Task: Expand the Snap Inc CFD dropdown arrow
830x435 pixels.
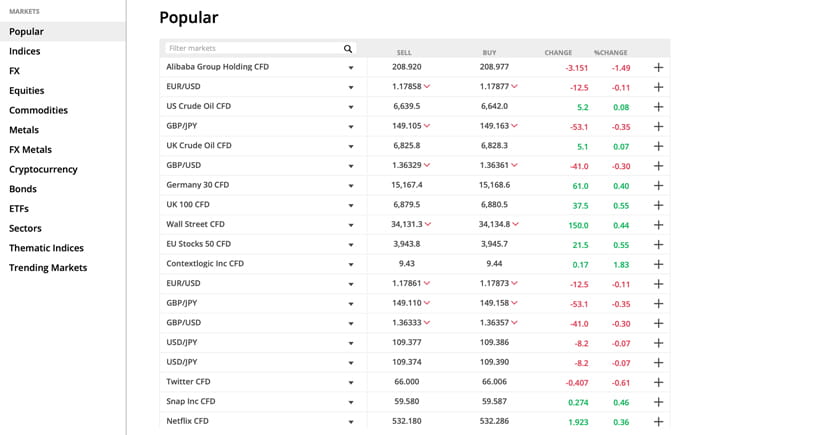Action: pyautogui.click(x=350, y=402)
